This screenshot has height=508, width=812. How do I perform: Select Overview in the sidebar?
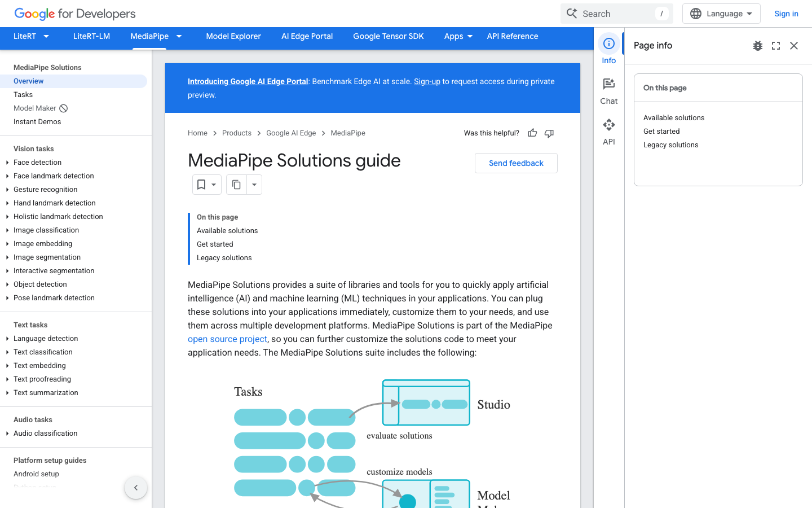click(x=73, y=81)
